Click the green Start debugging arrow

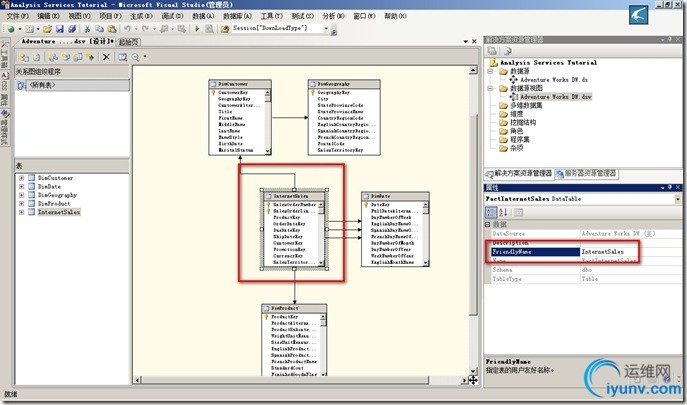197,29
